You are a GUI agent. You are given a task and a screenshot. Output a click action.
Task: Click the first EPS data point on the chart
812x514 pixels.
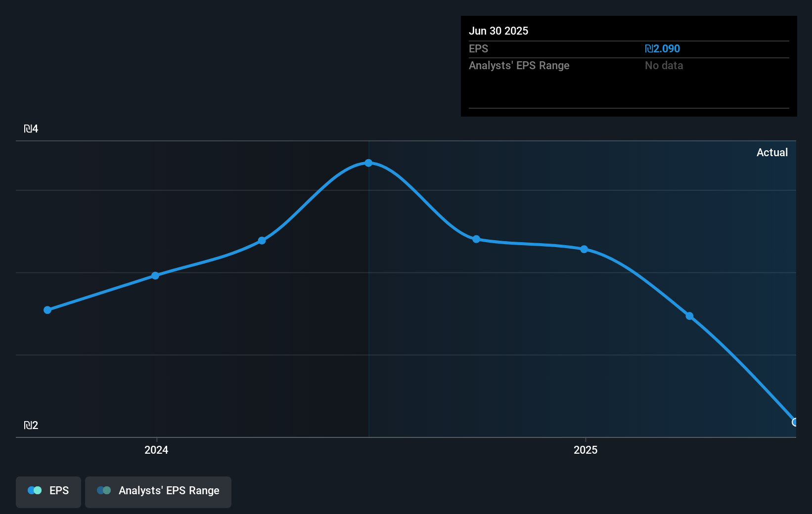coord(47,310)
